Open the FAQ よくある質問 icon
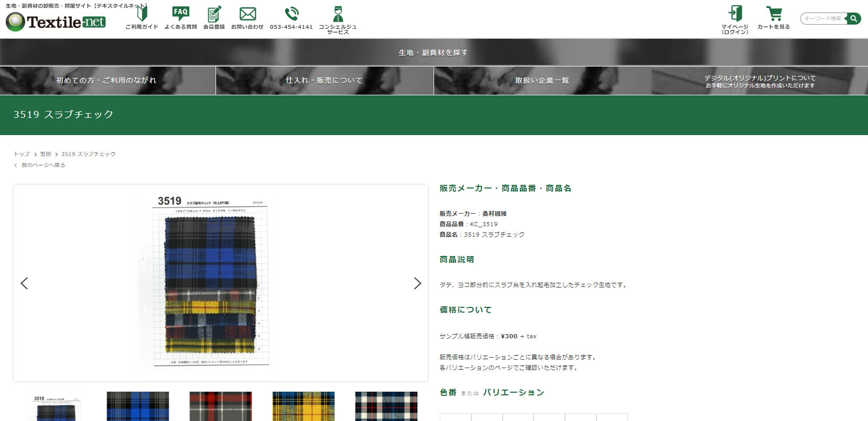The width and height of the screenshot is (868, 421). [181, 17]
